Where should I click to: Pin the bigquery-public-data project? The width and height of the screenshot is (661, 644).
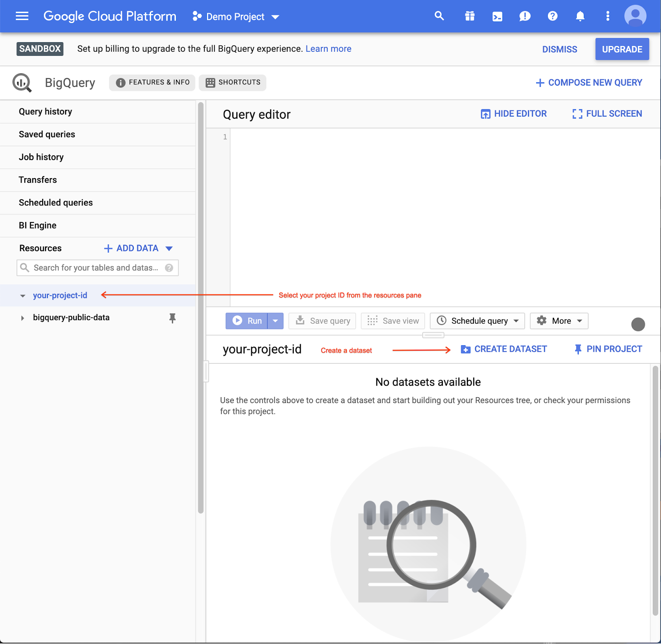point(172,317)
